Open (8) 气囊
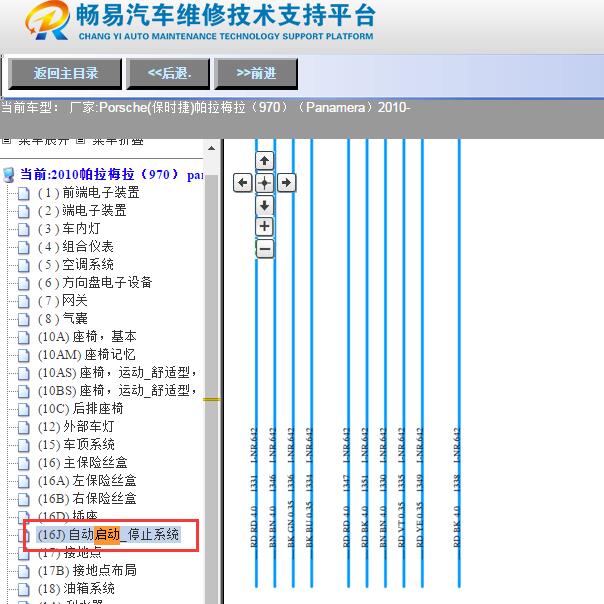This screenshot has height=604, width=604. click(62, 319)
